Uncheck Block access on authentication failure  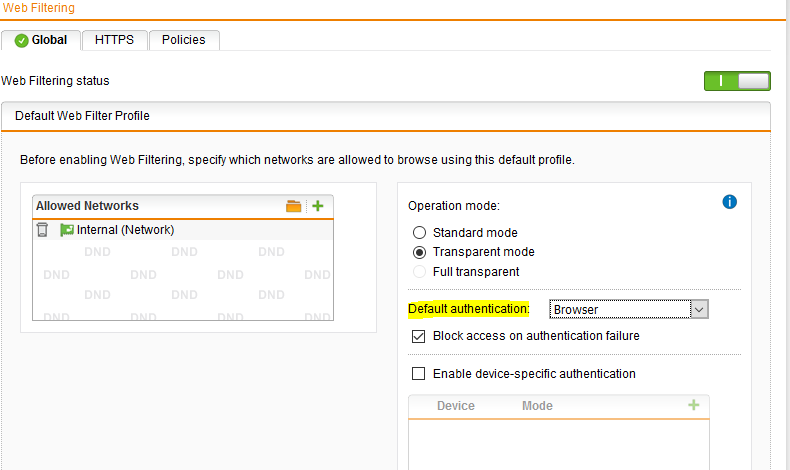pyautogui.click(x=418, y=336)
